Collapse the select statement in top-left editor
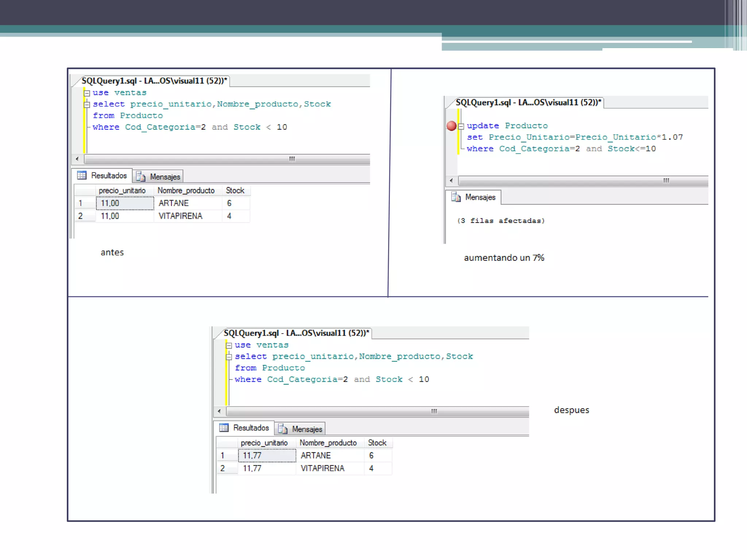The image size is (747, 560). (x=87, y=105)
